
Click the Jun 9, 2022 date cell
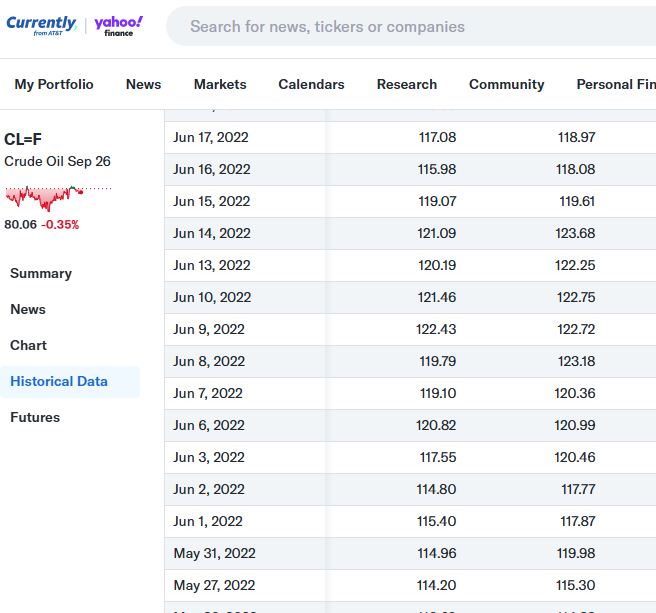209,329
